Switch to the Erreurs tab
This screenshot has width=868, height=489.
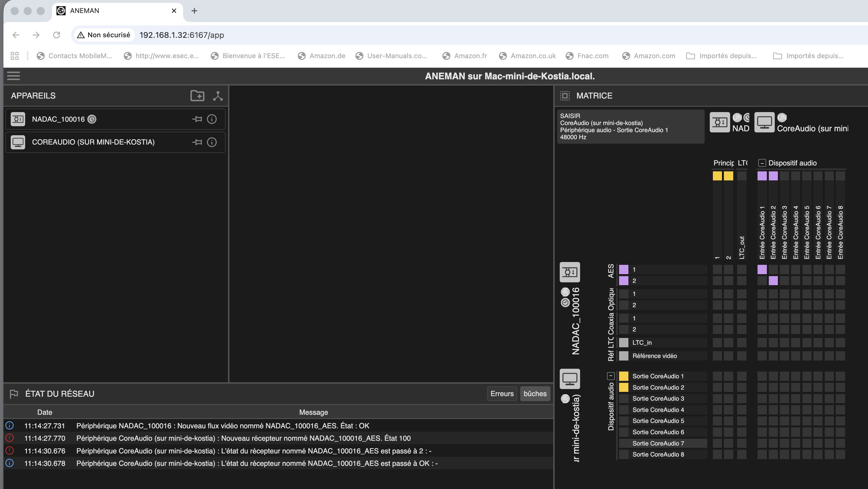(502, 394)
